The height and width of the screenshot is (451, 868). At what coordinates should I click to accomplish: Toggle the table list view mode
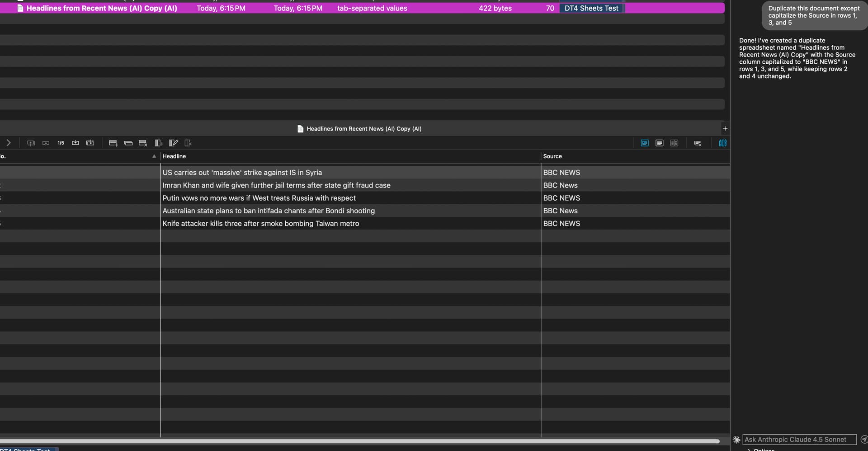(x=660, y=143)
